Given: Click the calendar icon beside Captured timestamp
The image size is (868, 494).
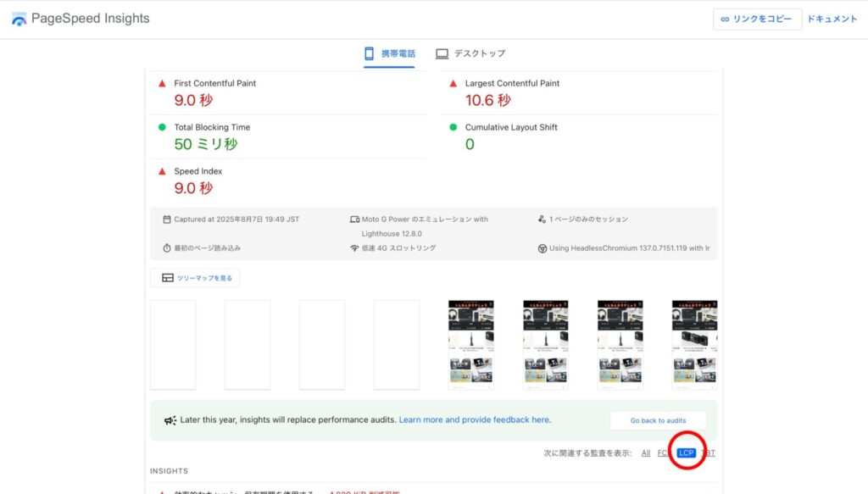Looking at the screenshot, I should [167, 219].
